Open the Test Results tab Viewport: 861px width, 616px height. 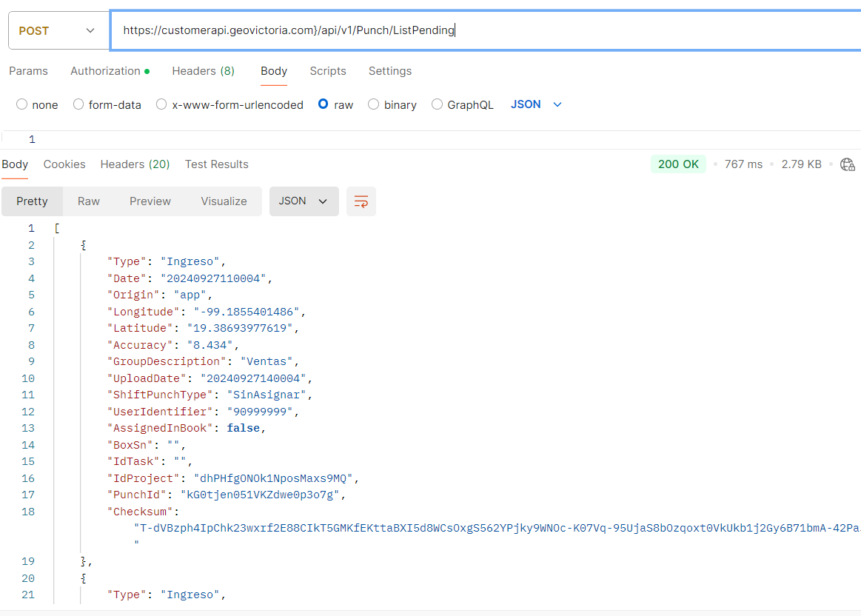216,164
